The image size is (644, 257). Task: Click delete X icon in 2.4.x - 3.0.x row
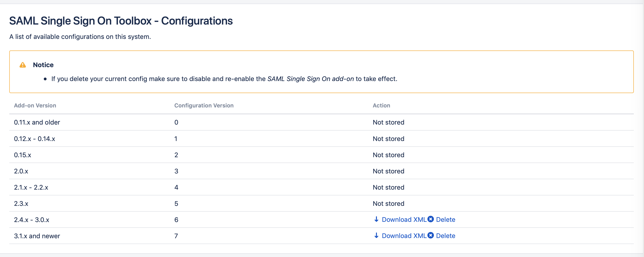coord(430,219)
